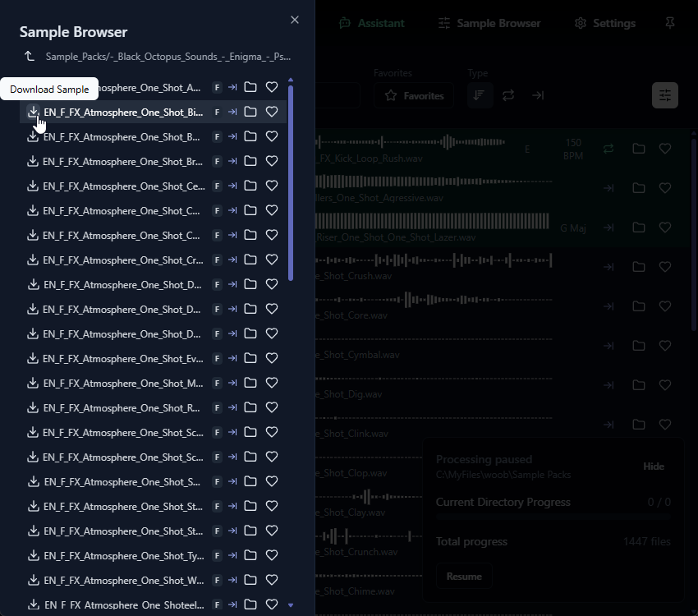Screen dimensions: 698x616
Task: Click the scroll-up arrow above the sample list
Action: (x=290, y=80)
